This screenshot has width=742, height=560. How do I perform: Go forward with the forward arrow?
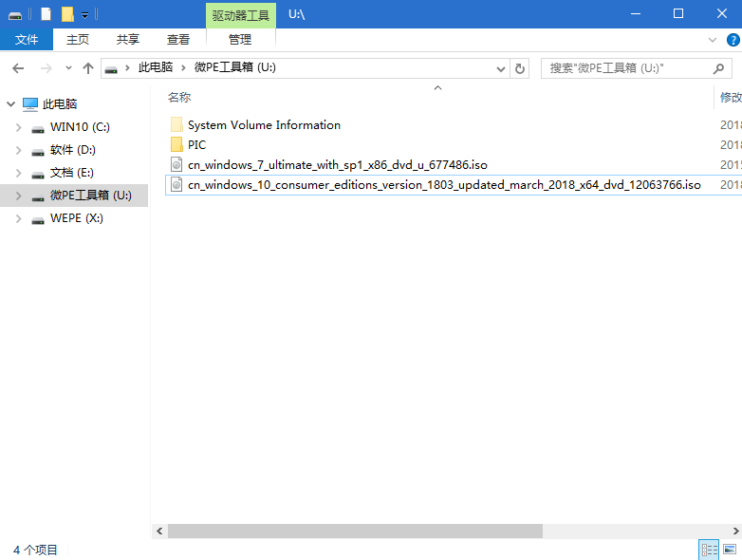point(46,68)
